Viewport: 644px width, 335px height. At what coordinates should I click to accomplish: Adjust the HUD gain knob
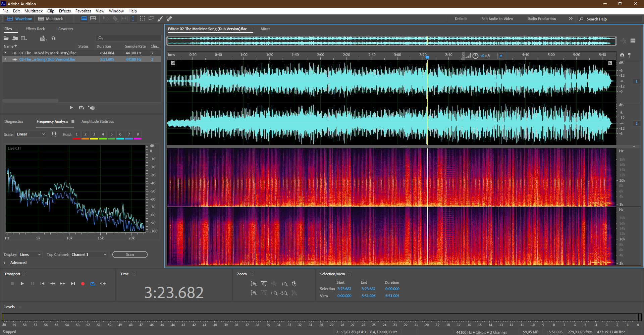point(475,56)
